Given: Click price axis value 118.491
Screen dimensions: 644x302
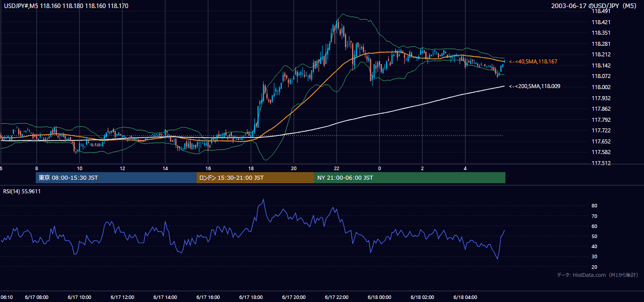Looking at the screenshot, I should coord(601,11).
